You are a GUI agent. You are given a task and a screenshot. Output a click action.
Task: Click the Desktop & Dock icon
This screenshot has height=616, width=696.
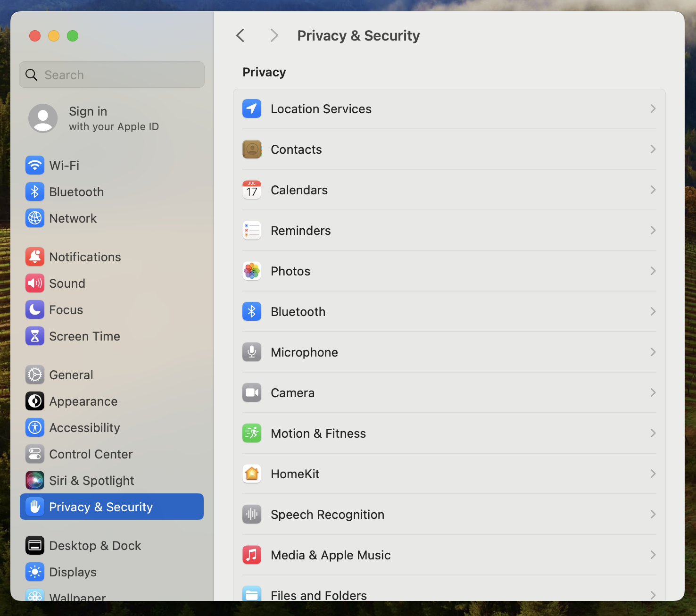(x=35, y=546)
